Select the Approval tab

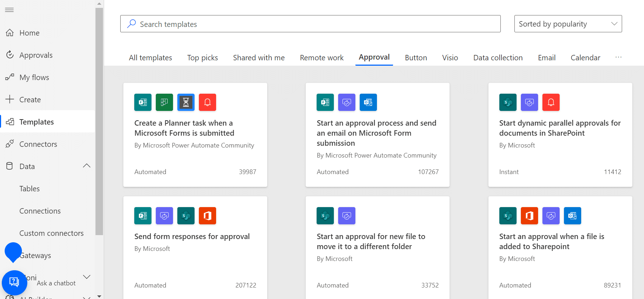(x=374, y=57)
